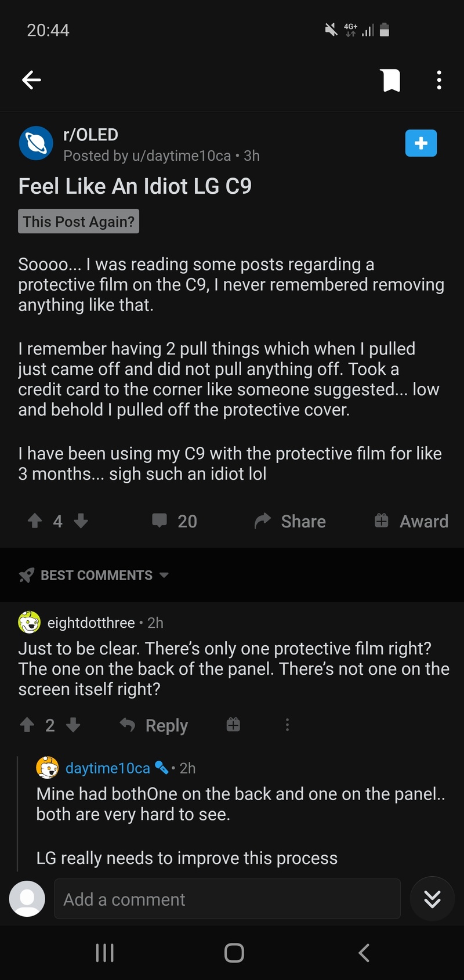Reply to eightdotthree's comment
The height and width of the screenshot is (980, 464).
pos(154,725)
